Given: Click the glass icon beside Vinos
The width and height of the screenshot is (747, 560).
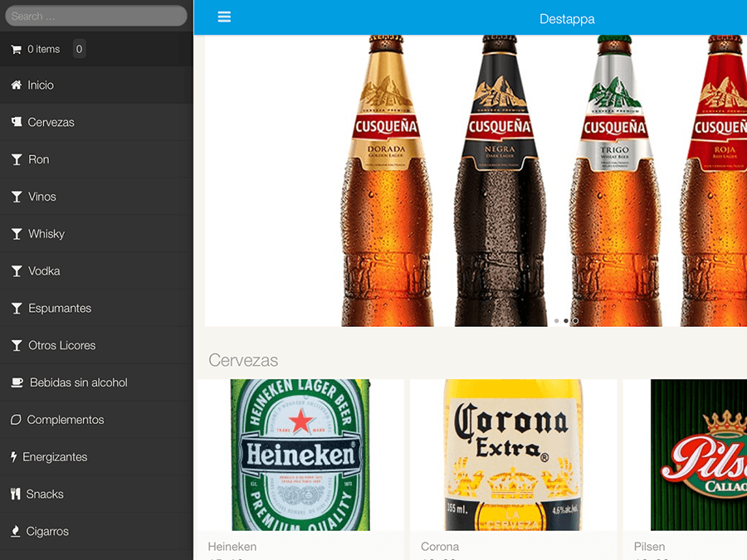Looking at the screenshot, I should (x=17, y=197).
